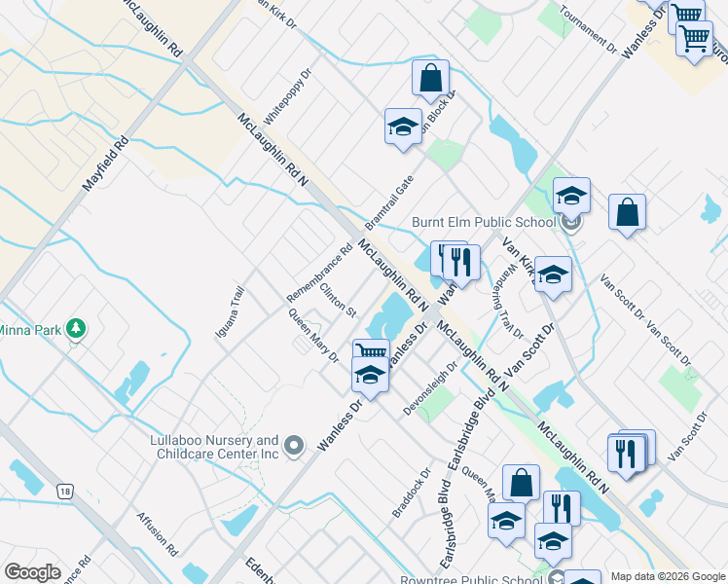Open the school marker near Whitepoppy Dr
Viewport: 728px width, 584px height.
(404, 128)
